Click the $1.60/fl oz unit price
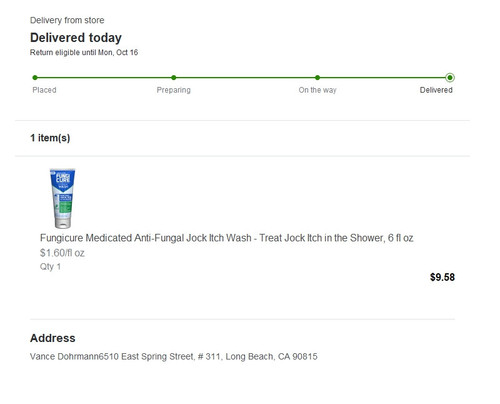The image size is (500, 404). tap(62, 253)
